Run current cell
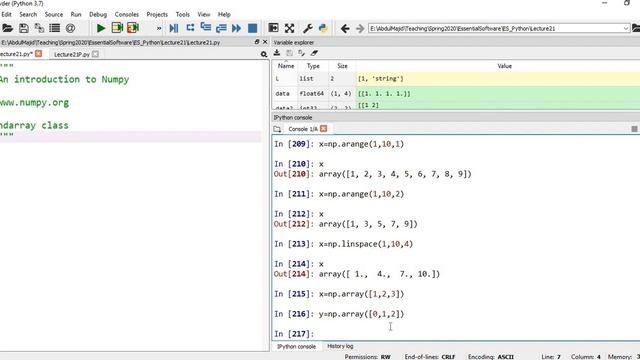The width and height of the screenshot is (640, 360). (117, 28)
